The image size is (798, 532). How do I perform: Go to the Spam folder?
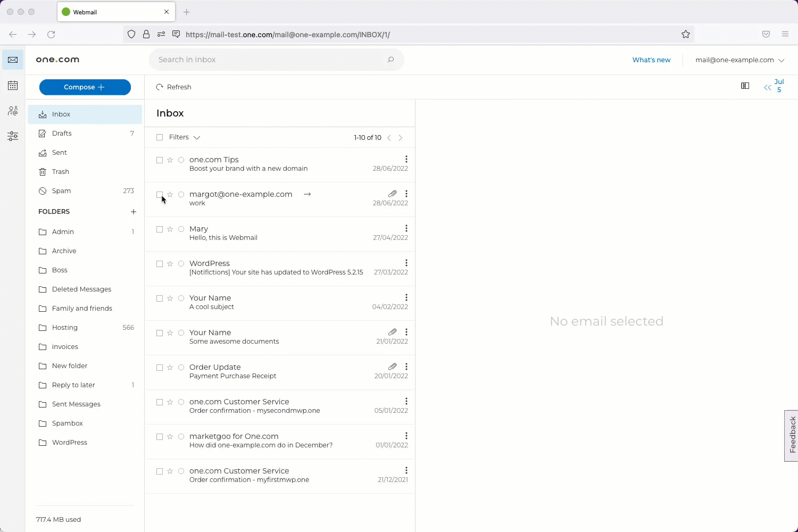(61, 191)
